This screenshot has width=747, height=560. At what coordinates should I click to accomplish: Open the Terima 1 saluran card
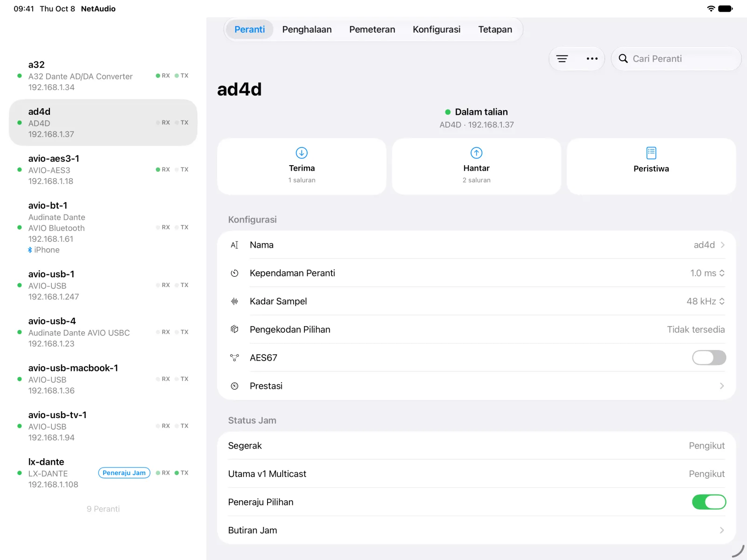302,166
